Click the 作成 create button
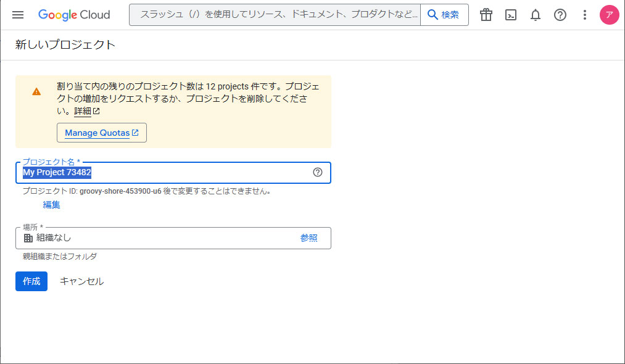The height and width of the screenshot is (364, 625). pyautogui.click(x=31, y=281)
